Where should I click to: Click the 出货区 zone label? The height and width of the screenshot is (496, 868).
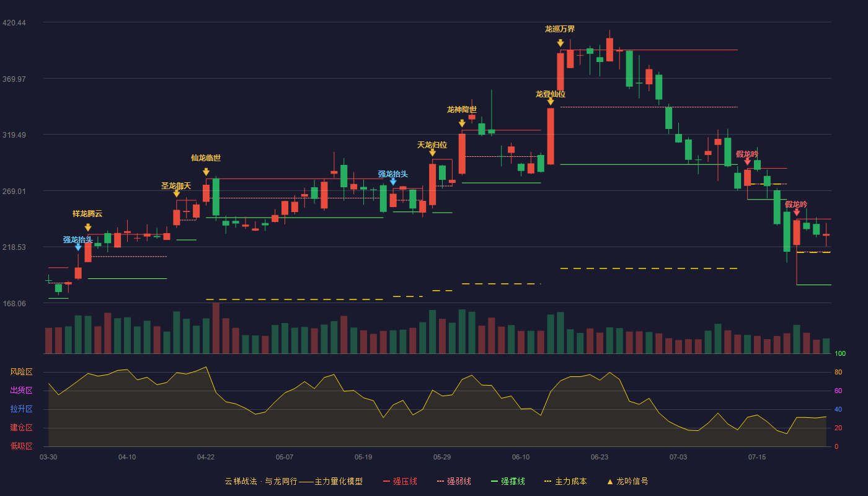(21, 391)
